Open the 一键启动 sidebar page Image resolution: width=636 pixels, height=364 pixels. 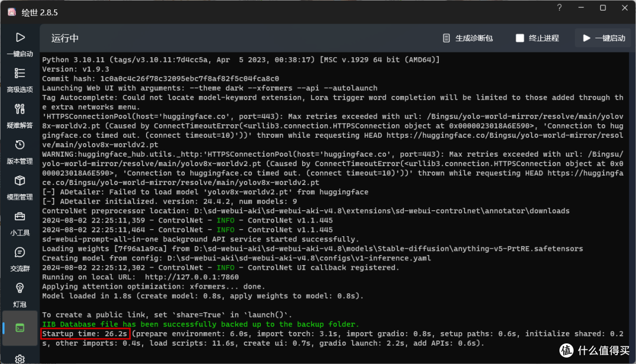pos(20,45)
